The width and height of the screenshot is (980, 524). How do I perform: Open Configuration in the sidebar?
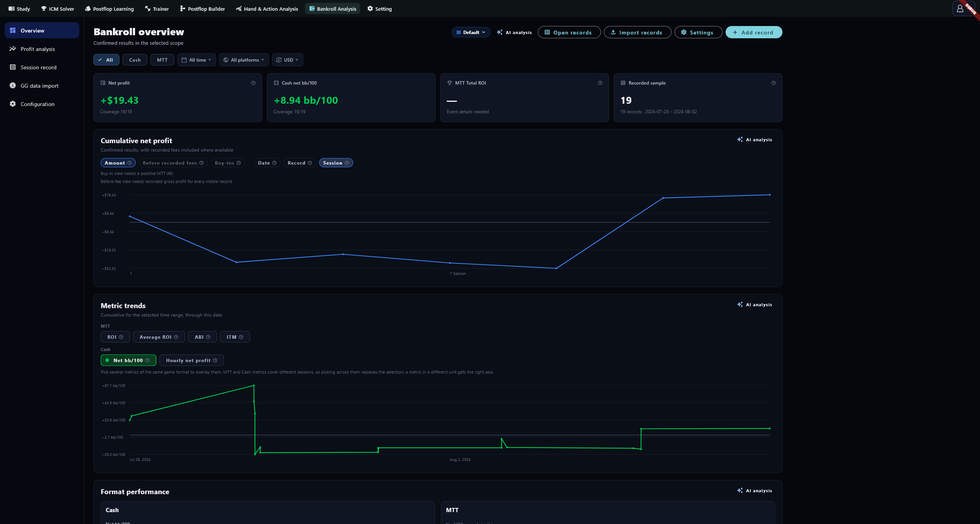coord(42,104)
